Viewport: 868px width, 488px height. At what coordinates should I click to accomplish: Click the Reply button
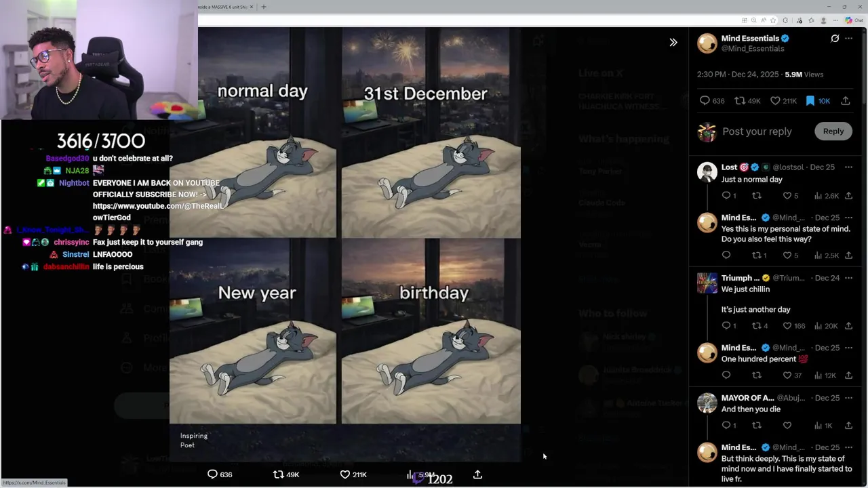[x=833, y=131]
